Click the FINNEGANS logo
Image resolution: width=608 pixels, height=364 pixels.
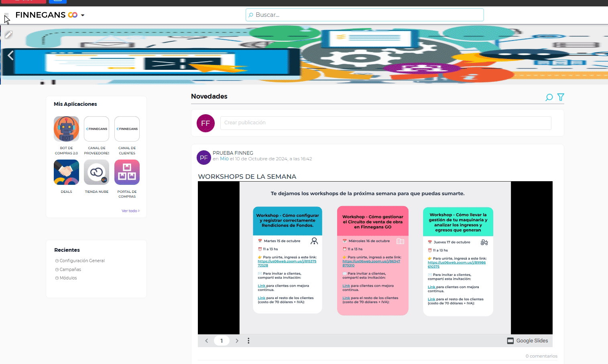pos(46,15)
